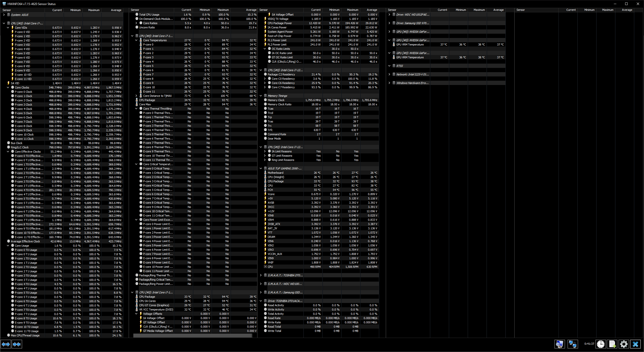Click the thermometer icon beside GPU VRM Temperature
This screenshot has height=352, width=644.
[393, 45]
